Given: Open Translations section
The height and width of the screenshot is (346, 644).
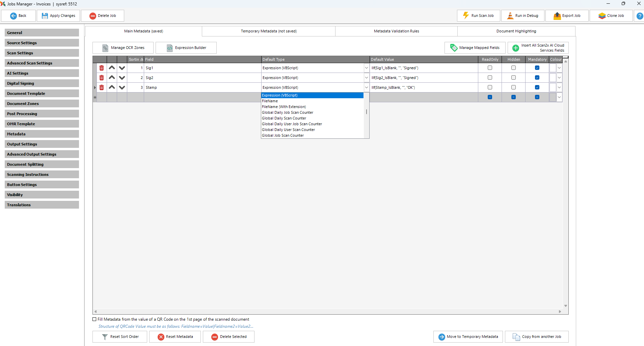Looking at the screenshot, I should pyautogui.click(x=42, y=205).
